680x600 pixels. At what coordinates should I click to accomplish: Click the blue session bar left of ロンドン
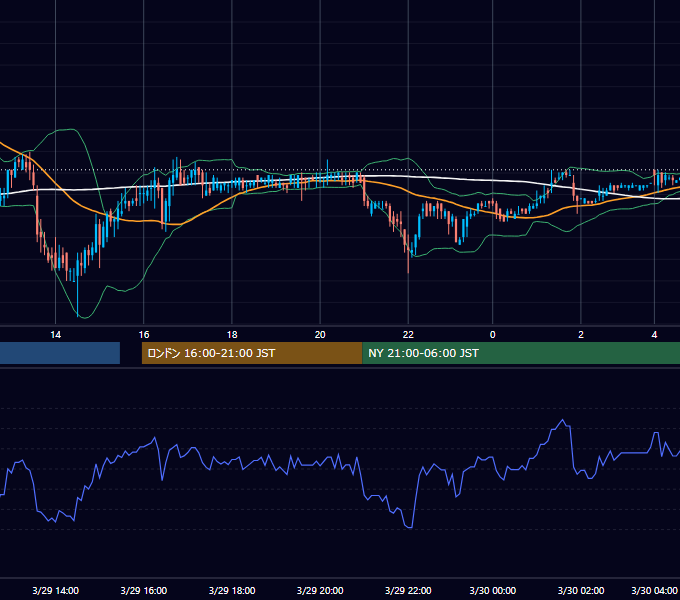coord(60,353)
